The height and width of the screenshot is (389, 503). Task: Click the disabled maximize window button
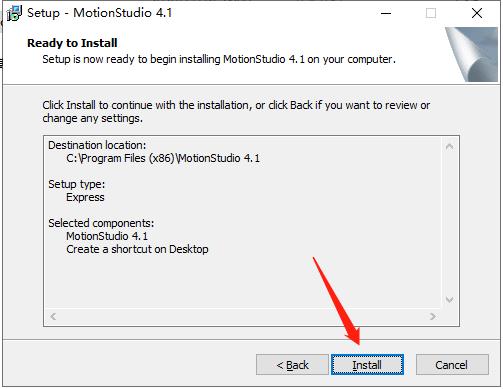point(431,13)
